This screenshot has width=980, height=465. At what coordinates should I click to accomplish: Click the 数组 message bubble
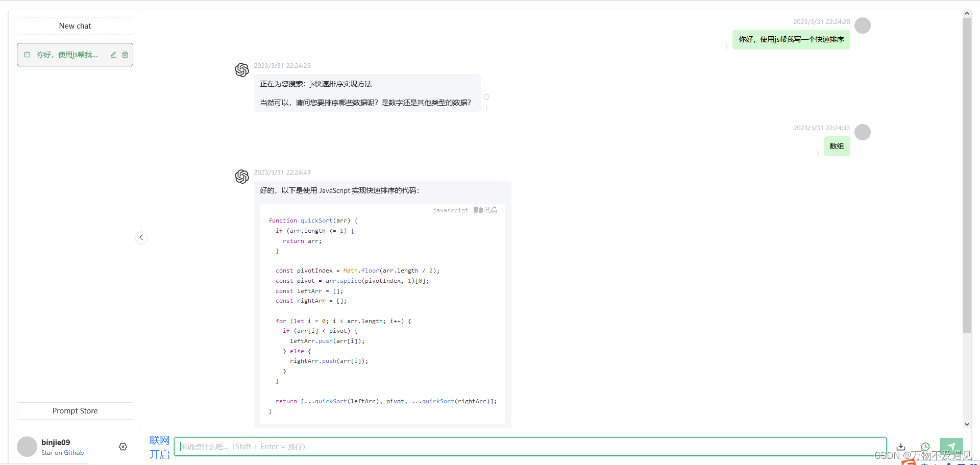pyautogui.click(x=837, y=146)
